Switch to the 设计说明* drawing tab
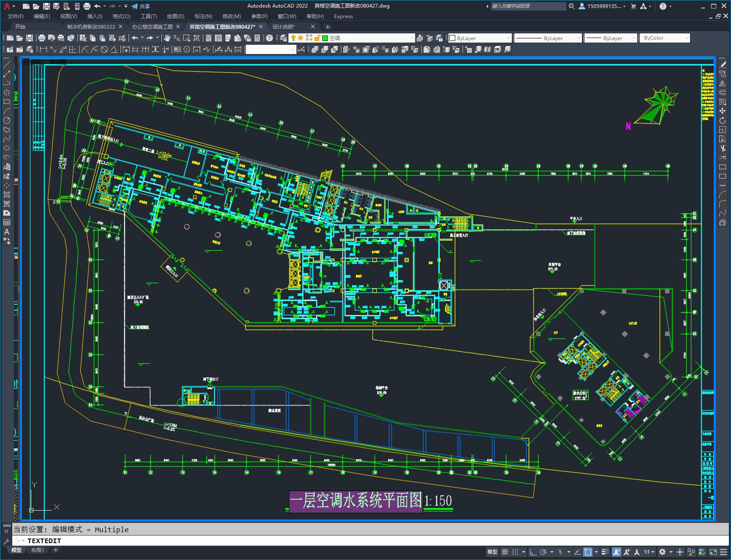This screenshot has height=560, width=731. [x=283, y=27]
